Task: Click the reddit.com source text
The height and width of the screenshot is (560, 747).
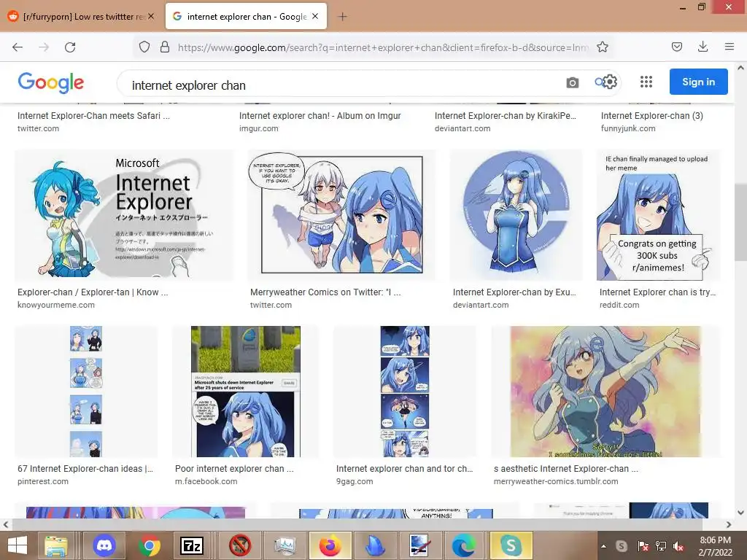Action: tap(619, 305)
